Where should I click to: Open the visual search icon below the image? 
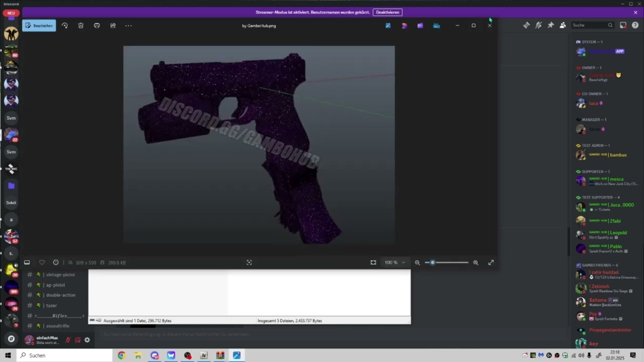(x=249, y=262)
